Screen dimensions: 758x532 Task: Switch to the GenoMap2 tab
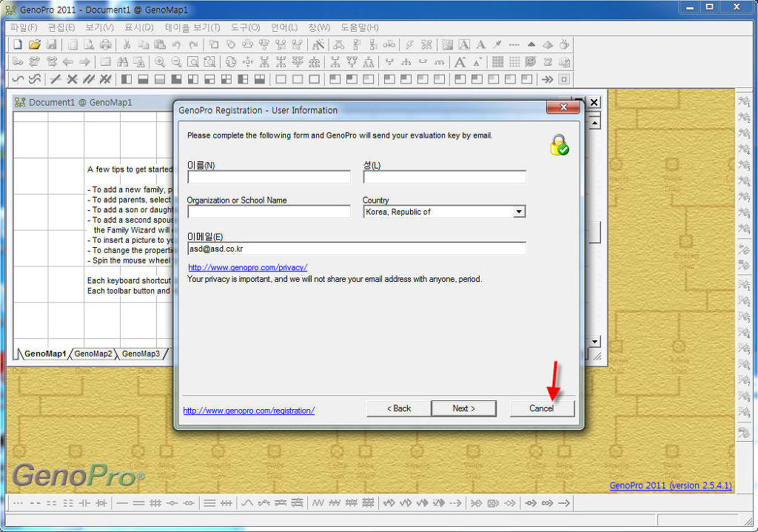tap(93, 354)
